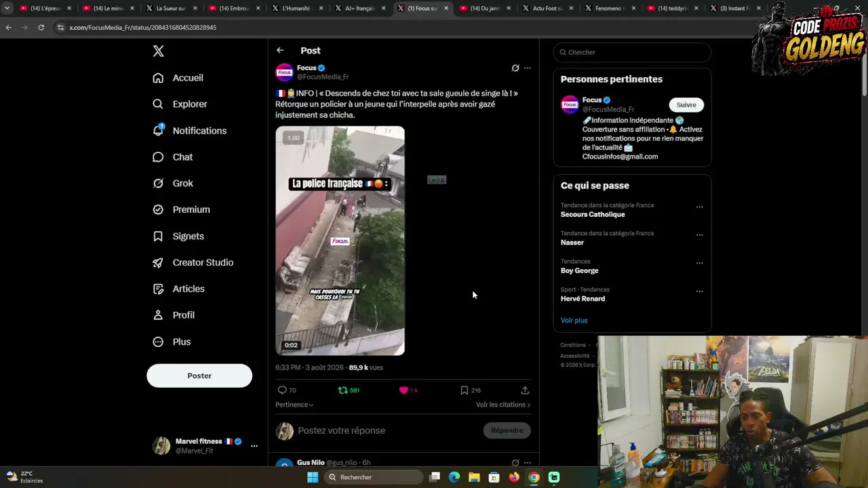Open File Explorer from the taskbar
The height and width of the screenshot is (488, 868).
coord(474,477)
